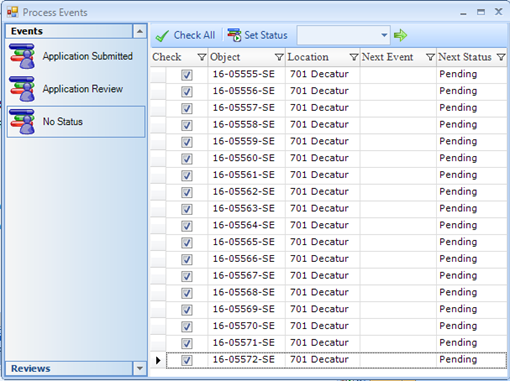The image size is (510, 381).
Task: Select the Application Submitted event
Action: (76, 56)
